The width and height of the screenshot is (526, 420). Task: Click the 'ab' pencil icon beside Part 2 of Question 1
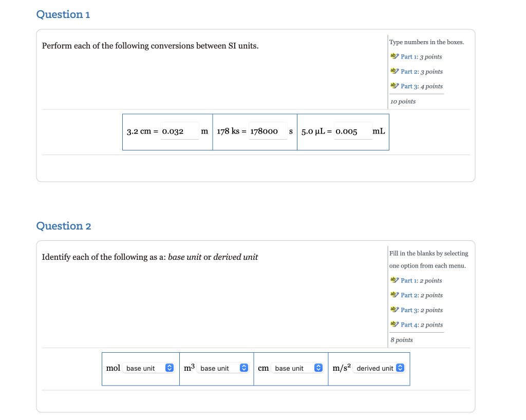(393, 71)
